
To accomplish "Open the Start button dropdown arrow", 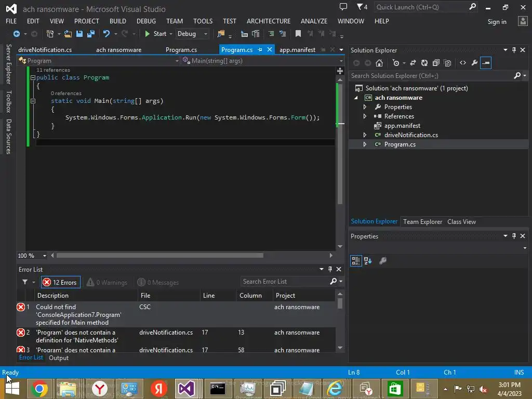I will coord(170,34).
